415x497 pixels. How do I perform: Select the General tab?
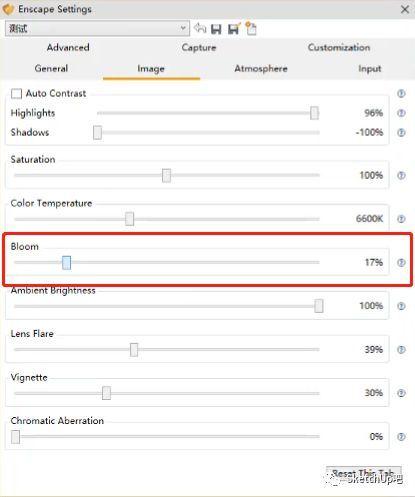click(51, 69)
